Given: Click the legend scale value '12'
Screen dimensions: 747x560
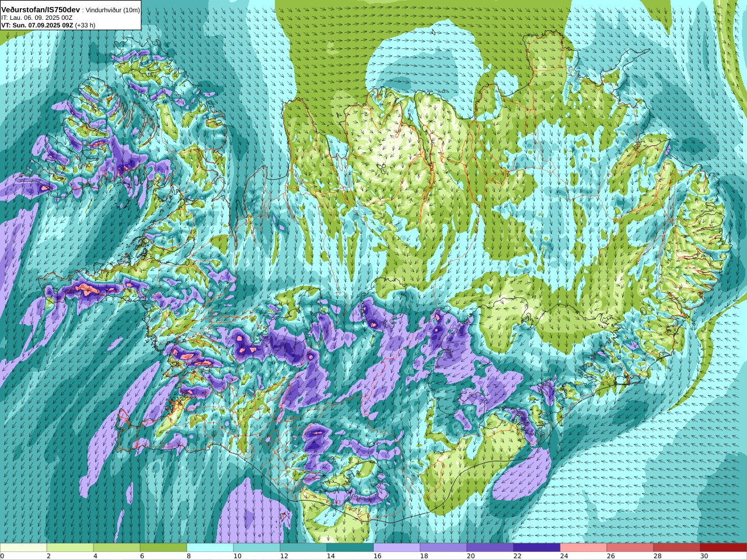Looking at the screenshot, I should (284, 556).
